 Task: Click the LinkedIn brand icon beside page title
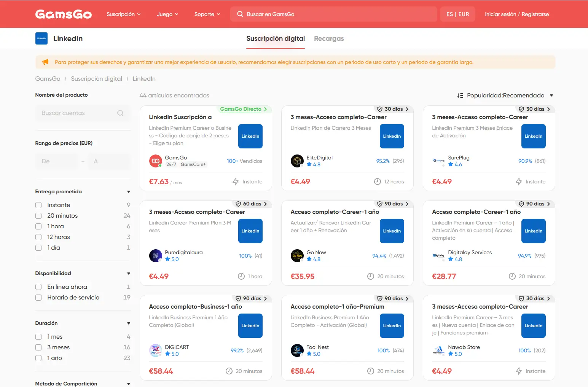coord(41,38)
